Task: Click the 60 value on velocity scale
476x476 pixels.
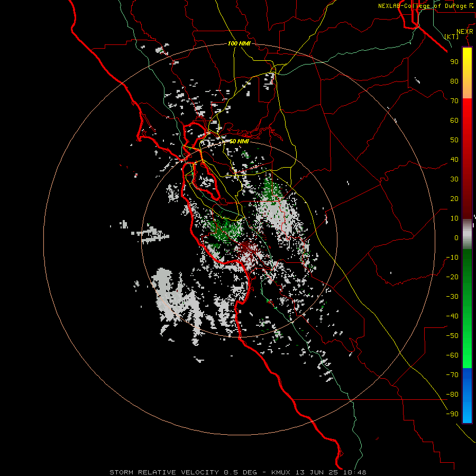Action: 454,120
